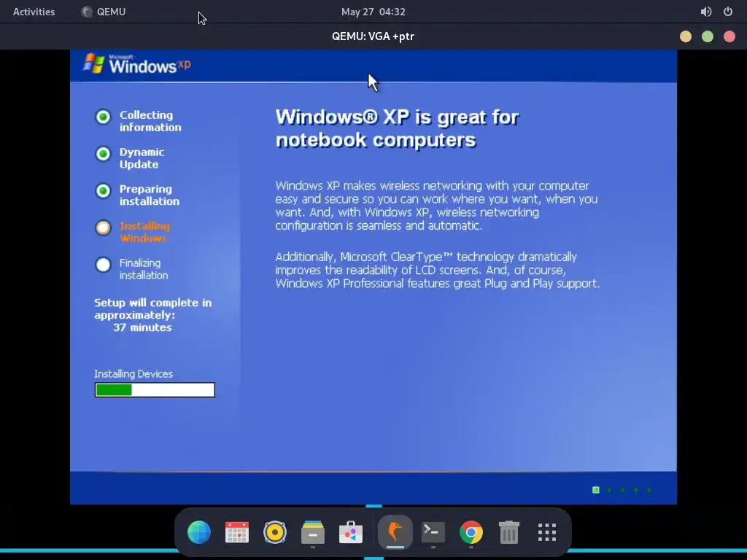Maximize window with green button
Image resolution: width=747 pixels, height=560 pixels.
coord(708,36)
